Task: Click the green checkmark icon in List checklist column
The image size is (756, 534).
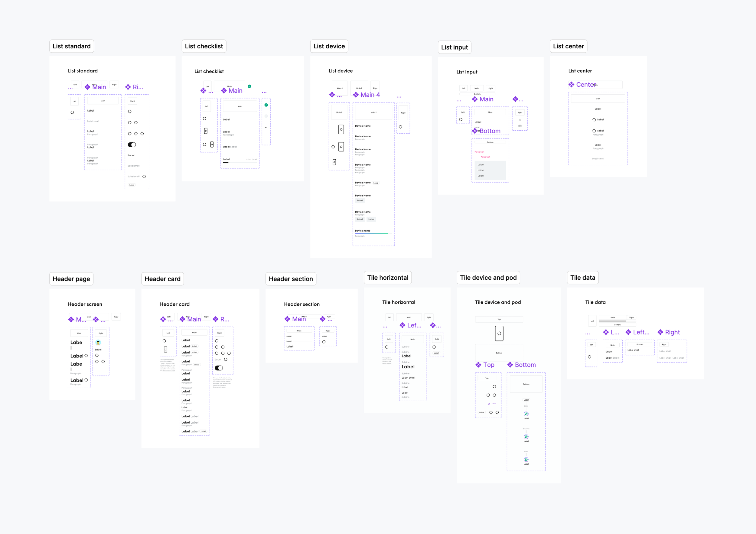Action: coord(266,105)
